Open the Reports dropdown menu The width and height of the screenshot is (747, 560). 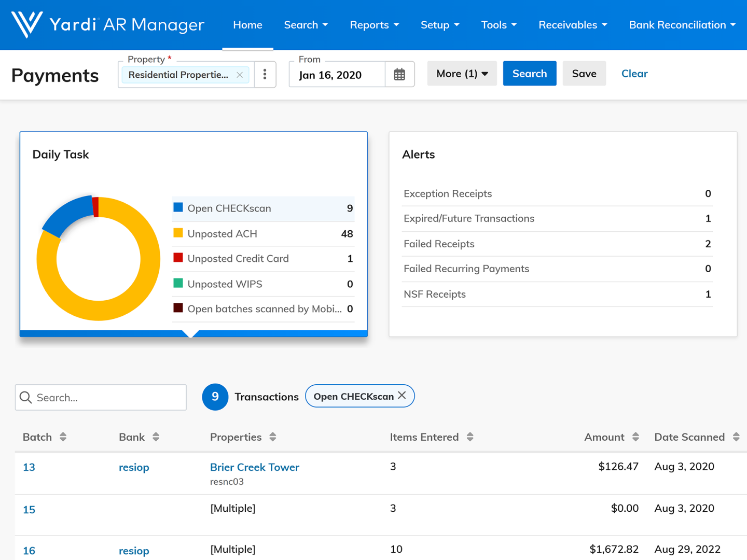[x=374, y=25]
